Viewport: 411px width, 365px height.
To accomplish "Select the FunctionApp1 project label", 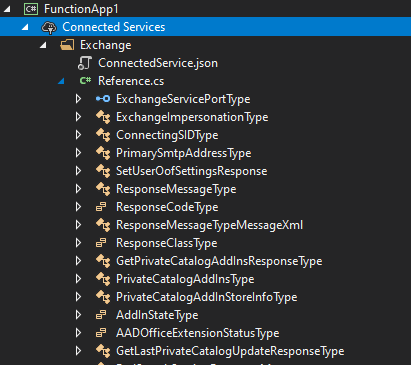I will (81, 9).
